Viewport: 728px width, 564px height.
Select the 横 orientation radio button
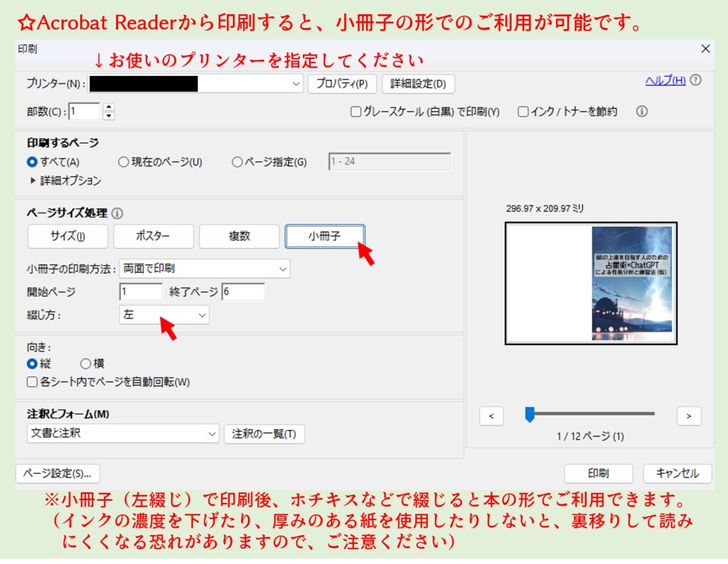85,364
